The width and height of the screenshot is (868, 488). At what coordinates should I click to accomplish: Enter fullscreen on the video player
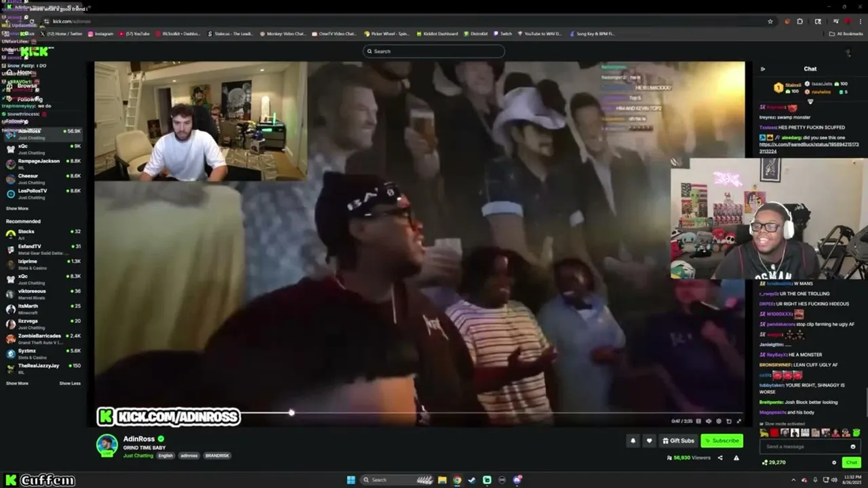tap(739, 422)
